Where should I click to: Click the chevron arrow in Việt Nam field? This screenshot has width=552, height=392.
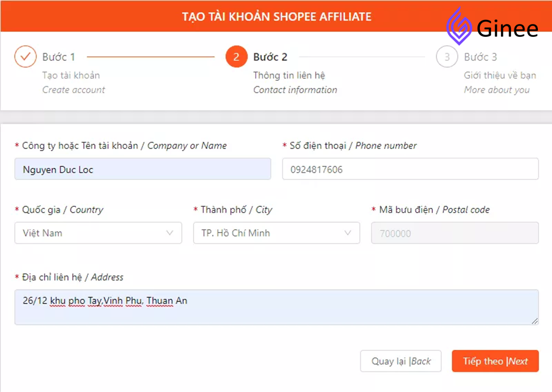click(x=170, y=233)
